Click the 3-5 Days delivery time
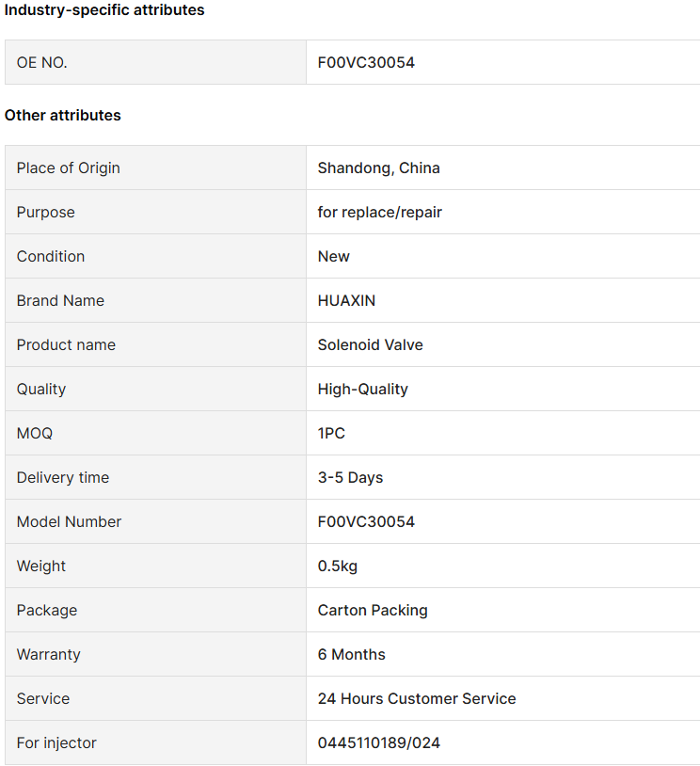The image size is (700, 766). (350, 477)
